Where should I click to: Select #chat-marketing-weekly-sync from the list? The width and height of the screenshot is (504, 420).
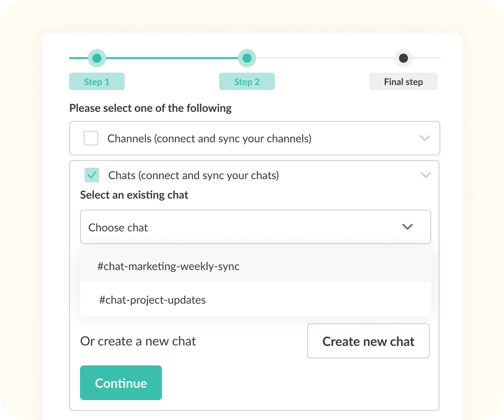click(x=168, y=266)
